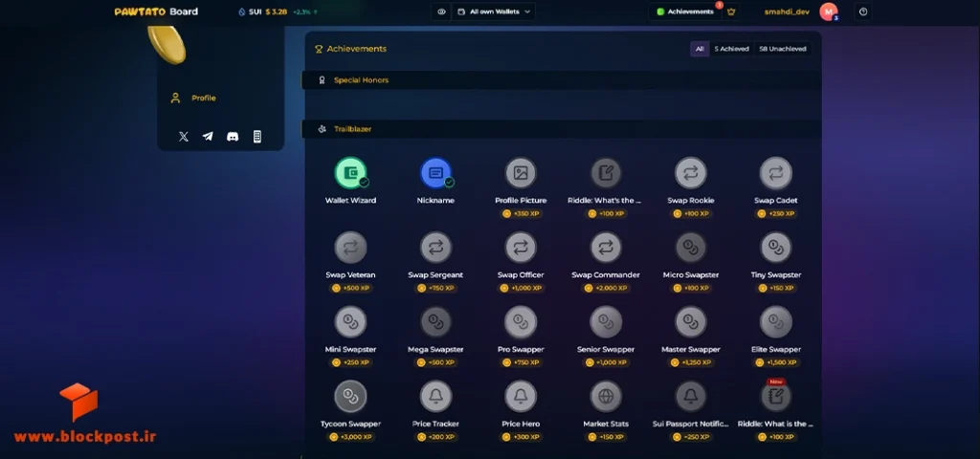Select the All filter tab
The height and width of the screenshot is (459, 980).
(700, 49)
